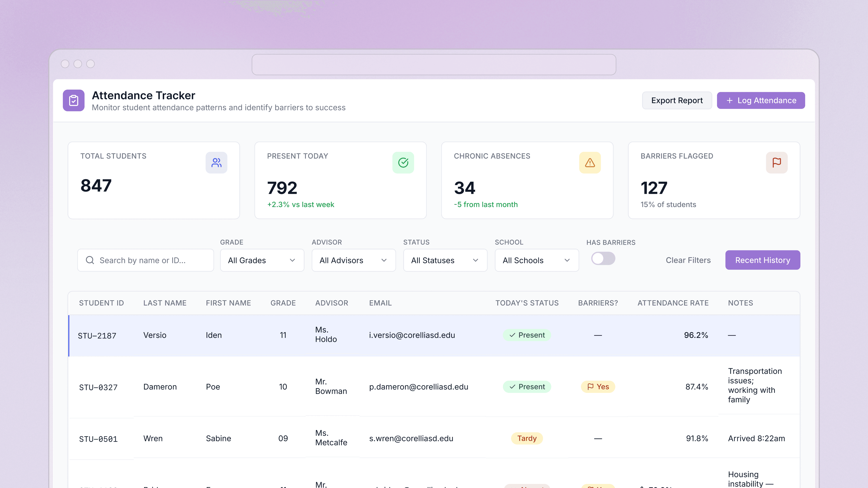Viewport: 868px width, 488px height.
Task: Sort by First Name column header
Action: tap(229, 303)
